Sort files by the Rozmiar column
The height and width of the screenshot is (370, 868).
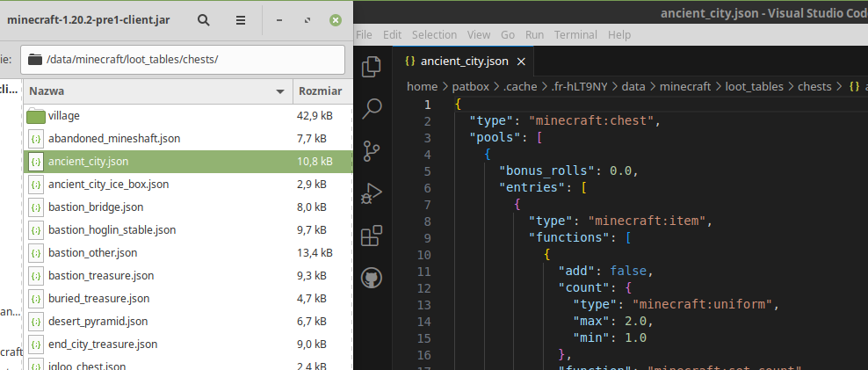pyautogui.click(x=320, y=91)
